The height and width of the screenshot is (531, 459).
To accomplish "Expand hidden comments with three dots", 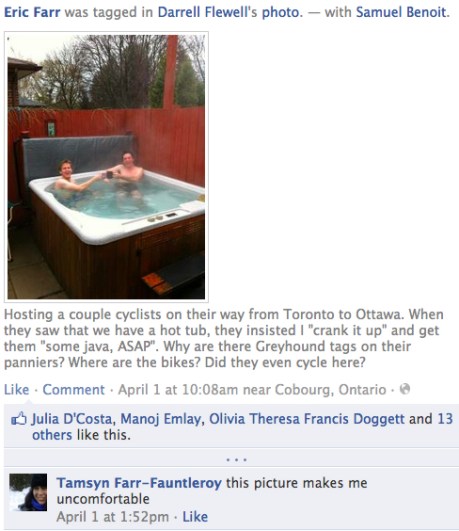I will pyautogui.click(x=236, y=460).
